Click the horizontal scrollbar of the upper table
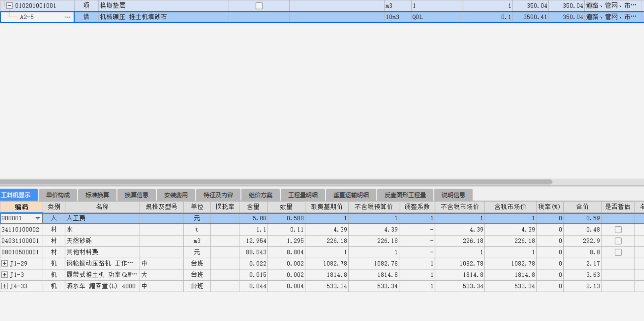This screenshot has width=644, height=321. click(276, 182)
